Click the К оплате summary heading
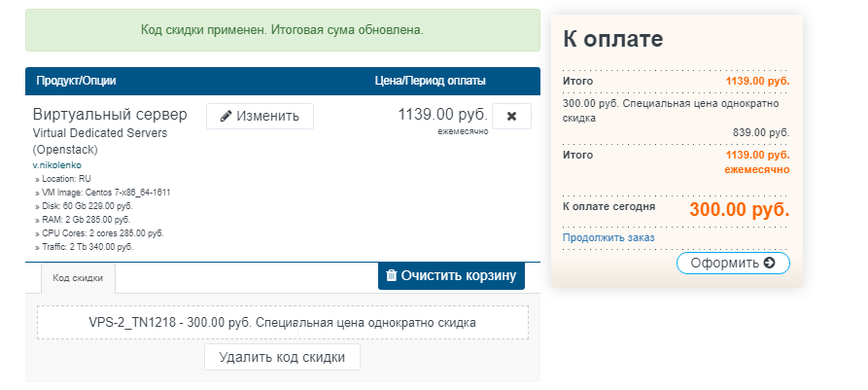The image size is (868, 390). click(x=612, y=40)
